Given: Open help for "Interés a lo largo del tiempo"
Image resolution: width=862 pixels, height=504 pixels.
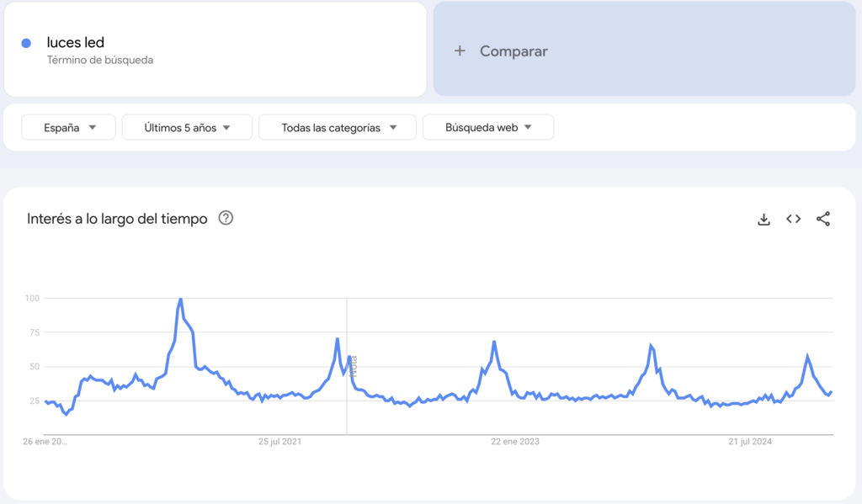Looking at the screenshot, I should pyautogui.click(x=226, y=218).
